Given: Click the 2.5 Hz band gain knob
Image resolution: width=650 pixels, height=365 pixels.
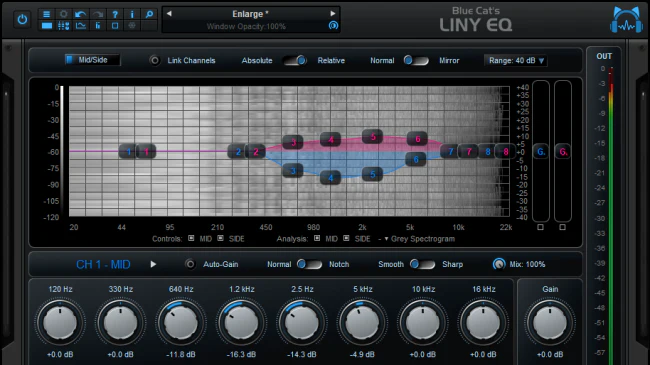Looking at the screenshot, I should (302, 323).
